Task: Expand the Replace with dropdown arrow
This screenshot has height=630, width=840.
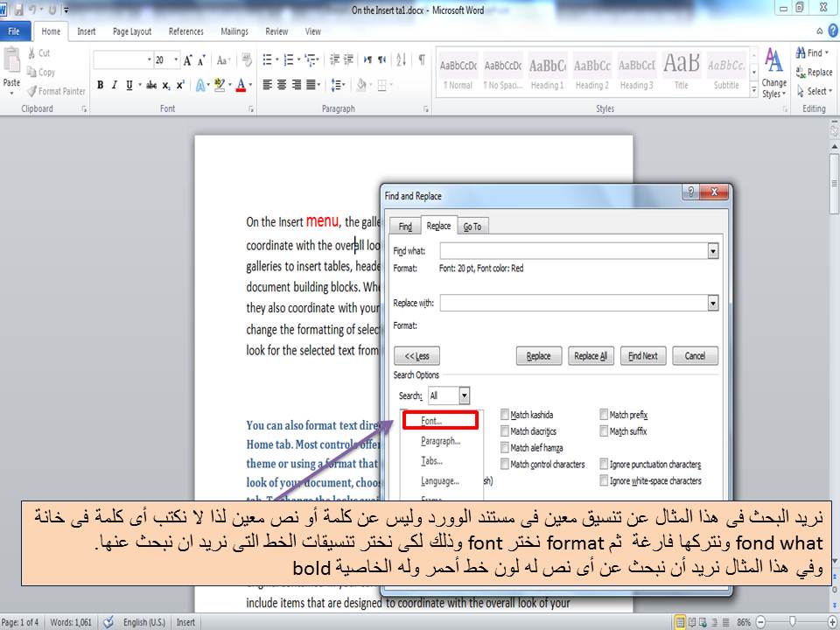Action: tap(712, 304)
